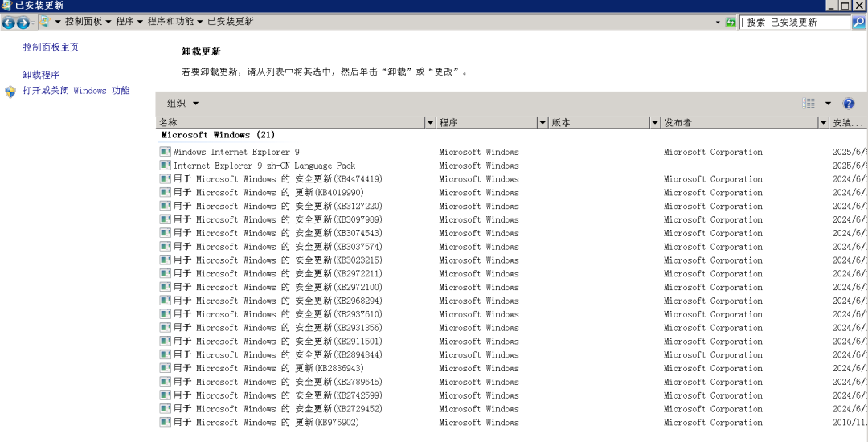The width and height of the screenshot is (868, 442).
Task: Sort by the 安装 date column header
Action: 849,122
